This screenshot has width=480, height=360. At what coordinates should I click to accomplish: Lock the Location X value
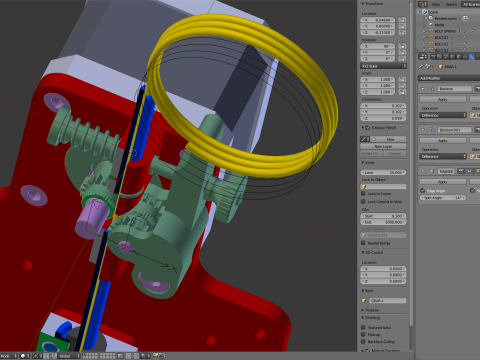(x=402, y=20)
